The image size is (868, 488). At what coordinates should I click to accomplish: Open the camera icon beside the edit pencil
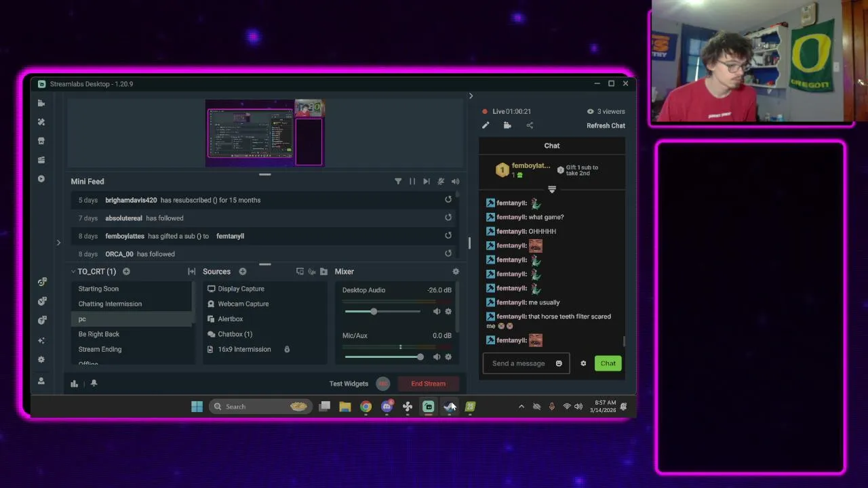click(x=507, y=125)
